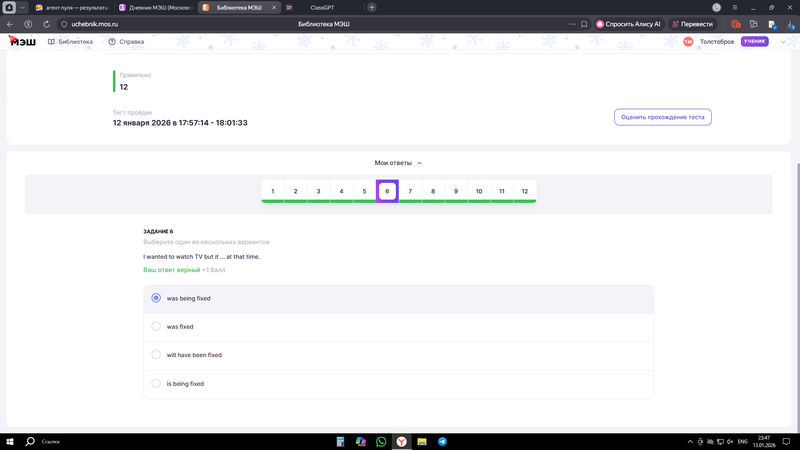The image size is (800, 450).
Task: Open the Telegram icon in the taskbar
Action: pyautogui.click(x=442, y=441)
